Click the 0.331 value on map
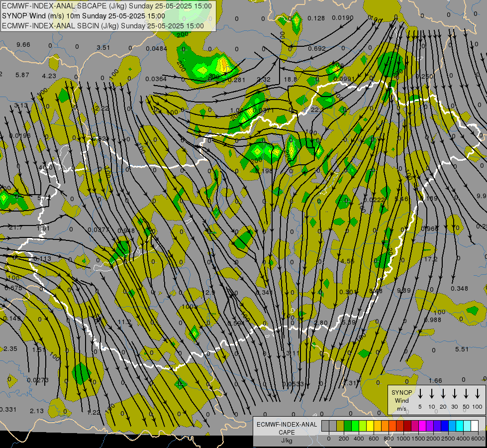This screenshot has height=448, width=487. (8, 410)
